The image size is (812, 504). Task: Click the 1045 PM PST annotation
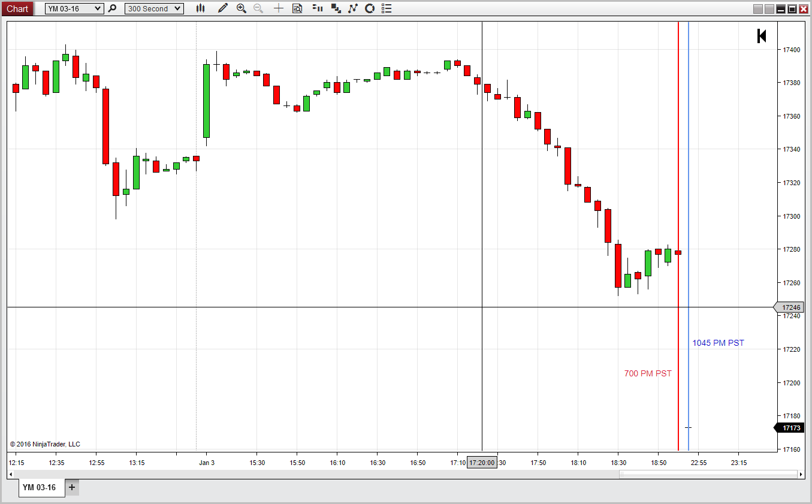(719, 343)
